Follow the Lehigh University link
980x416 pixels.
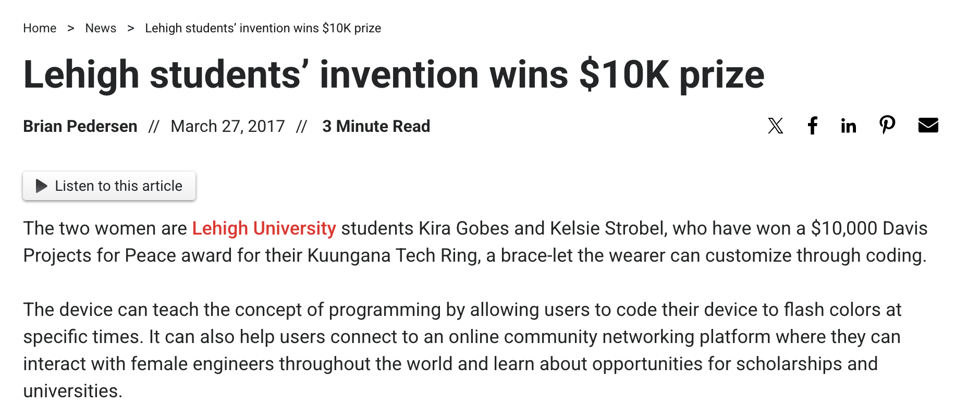tap(263, 228)
